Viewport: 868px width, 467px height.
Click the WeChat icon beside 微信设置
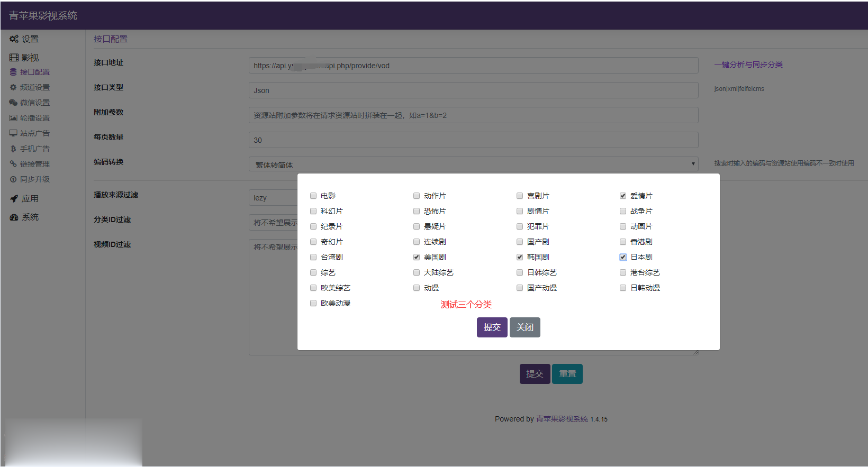pos(13,103)
